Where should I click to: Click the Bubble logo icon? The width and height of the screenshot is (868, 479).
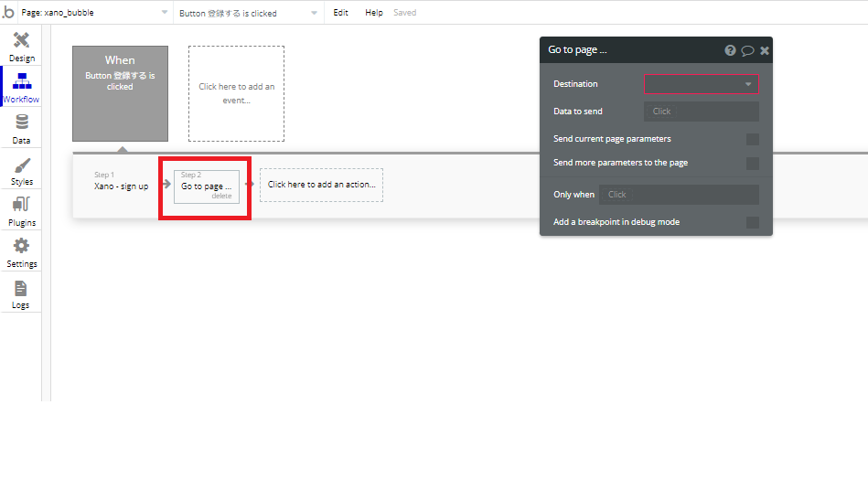pos(8,12)
